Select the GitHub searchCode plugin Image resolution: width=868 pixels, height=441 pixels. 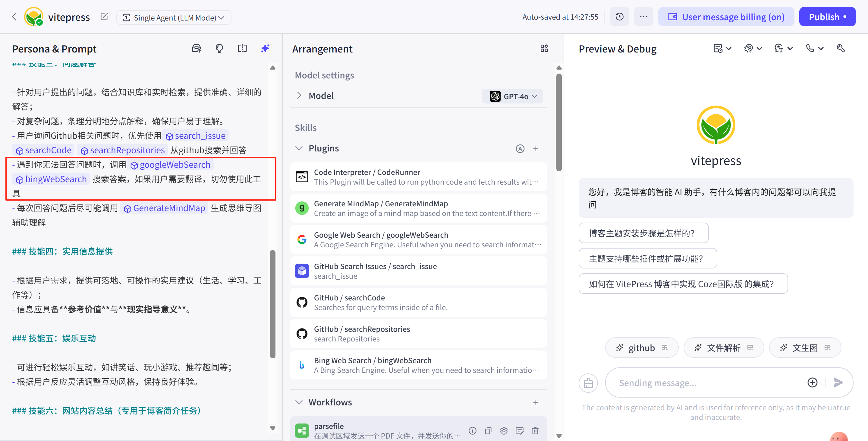[419, 303]
